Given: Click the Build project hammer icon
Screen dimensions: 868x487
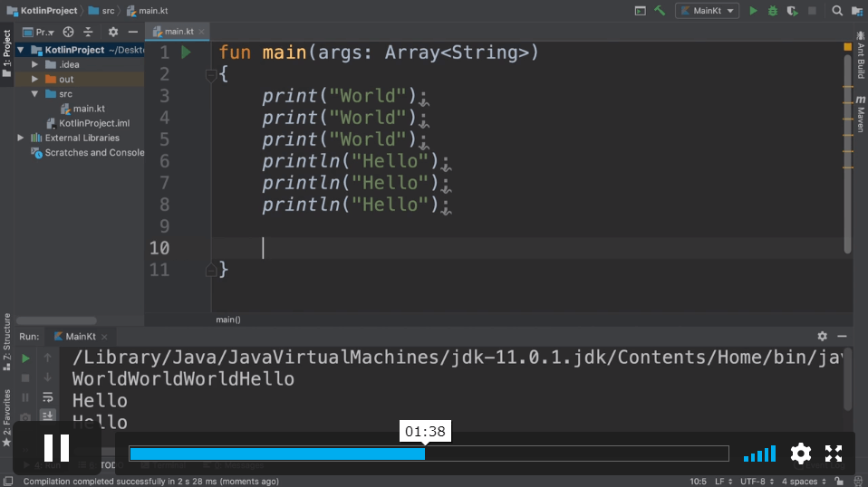Looking at the screenshot, I should pyautogui.click(x=660, y=11).
